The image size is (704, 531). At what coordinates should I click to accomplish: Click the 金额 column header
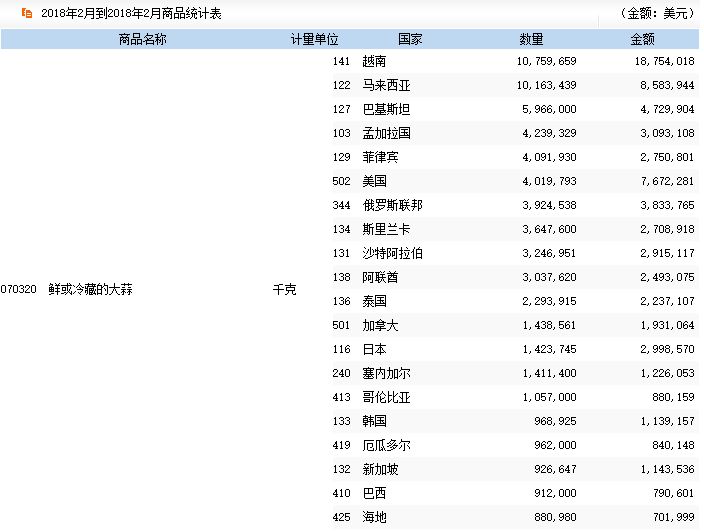(x=642, y=39)
